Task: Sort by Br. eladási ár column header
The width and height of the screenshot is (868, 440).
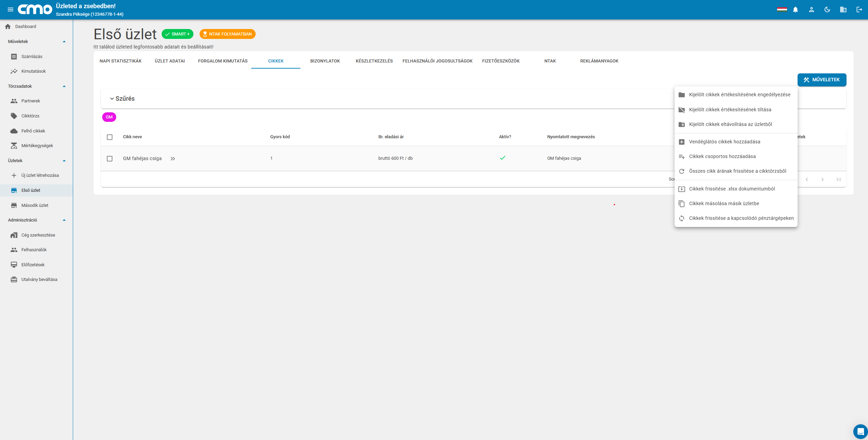Action: (x=391, y=137)
